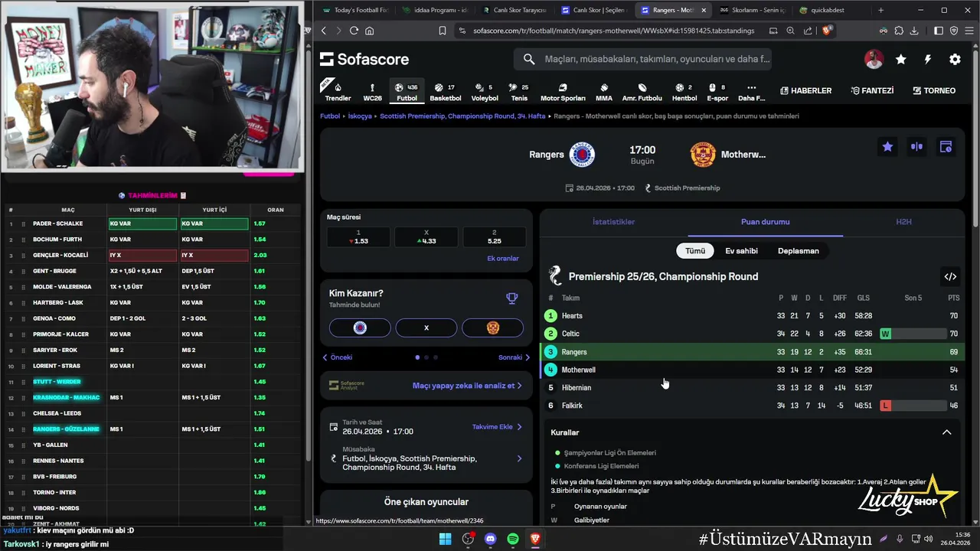The height and width of the screenshot is (551, 980).
Task: Open the TORNEO link
Action: (x=934, y=90)
